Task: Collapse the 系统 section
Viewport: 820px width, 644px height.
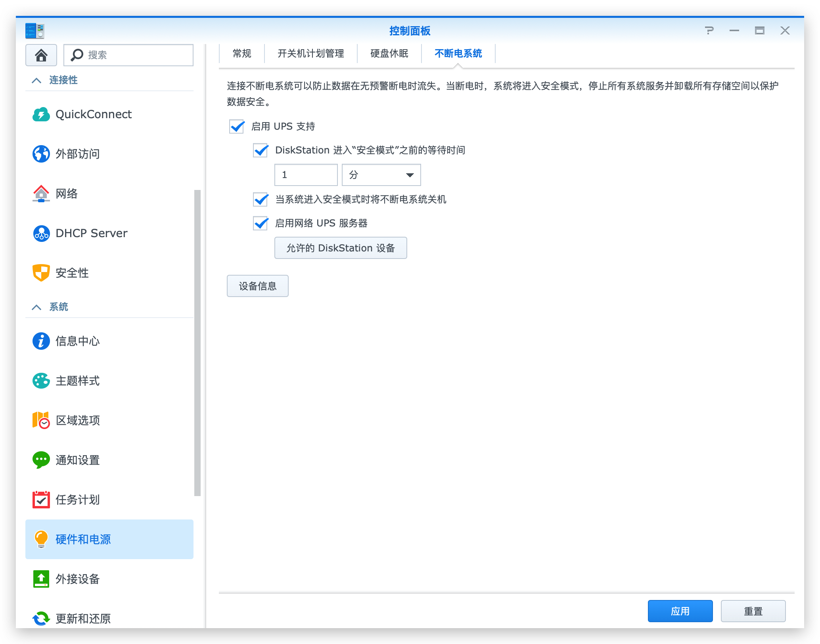Action: [x=36, y=307]
